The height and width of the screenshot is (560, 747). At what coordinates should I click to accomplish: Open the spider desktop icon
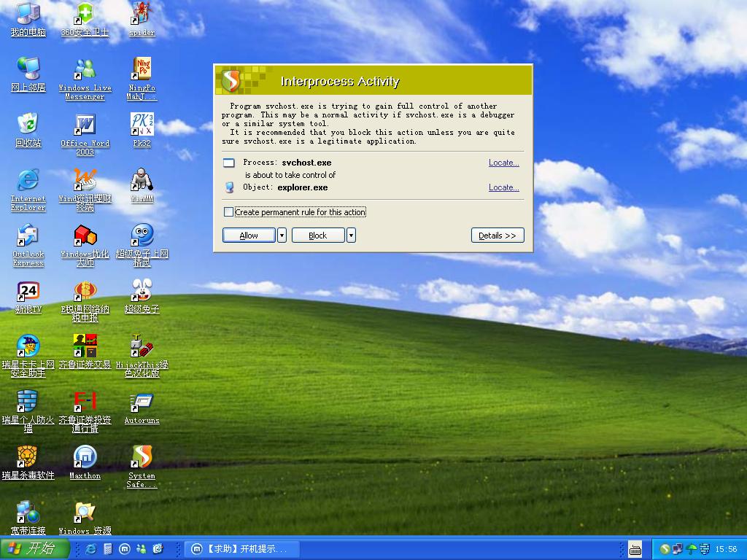tap(142, 15)
